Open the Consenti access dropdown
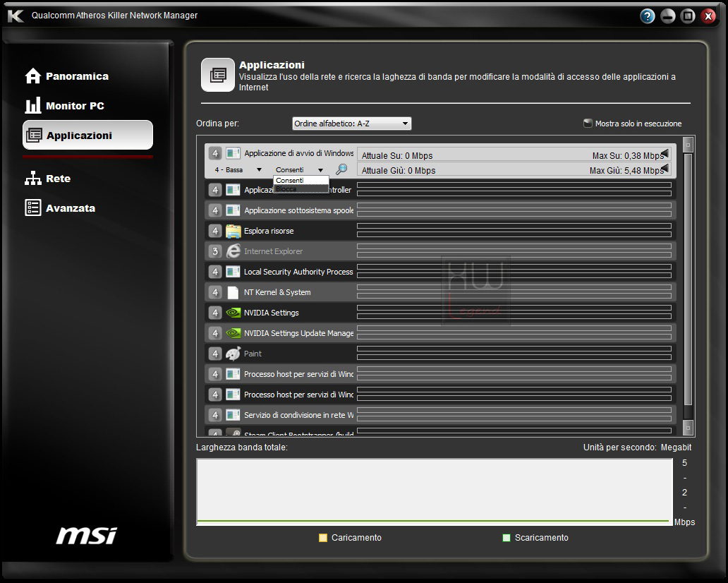This screenshot has width=728, height=583. [299, 170]
